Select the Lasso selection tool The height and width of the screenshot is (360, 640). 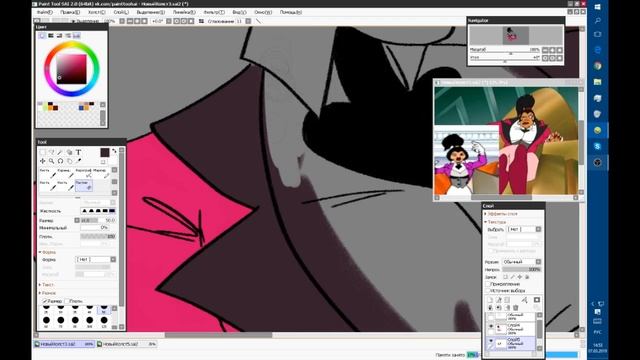52,152
